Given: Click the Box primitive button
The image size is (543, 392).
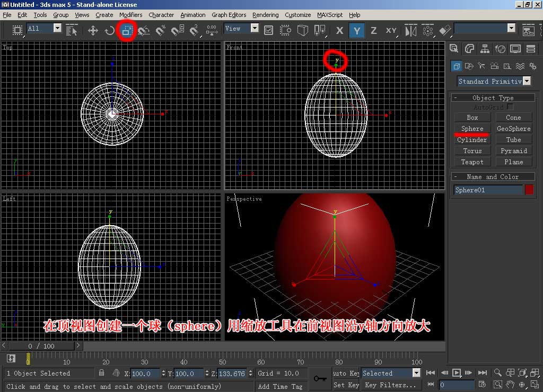Looking at the screenshot, I should pyautogui.click(x=472, y=118).
